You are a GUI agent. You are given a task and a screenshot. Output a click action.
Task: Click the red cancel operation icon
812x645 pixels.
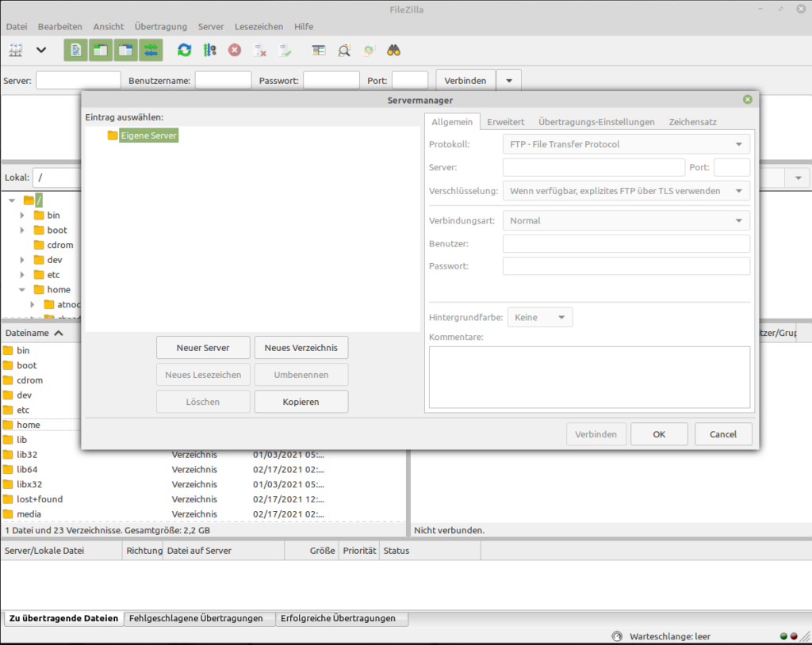[x=235, y=50]
